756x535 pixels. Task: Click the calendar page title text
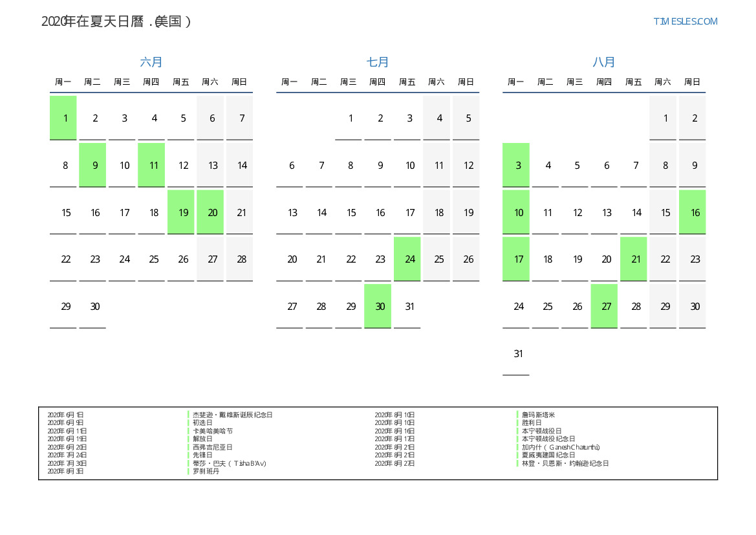pyautogui.click(x=116, y=21)
